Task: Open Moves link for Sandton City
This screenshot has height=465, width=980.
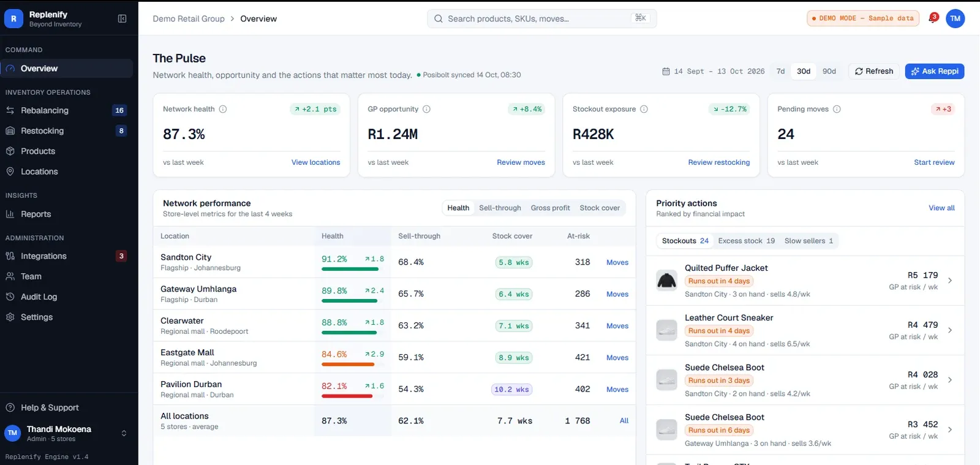Action: (x=617, y=262)
